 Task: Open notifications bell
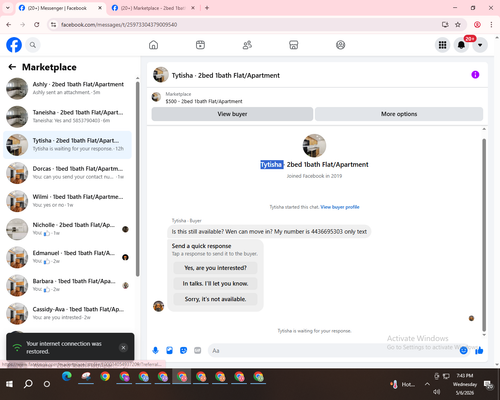[461, 45]
